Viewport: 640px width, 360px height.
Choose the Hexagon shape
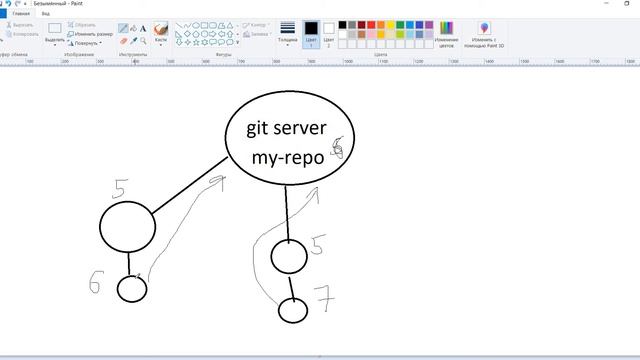(x=204, y=34)
